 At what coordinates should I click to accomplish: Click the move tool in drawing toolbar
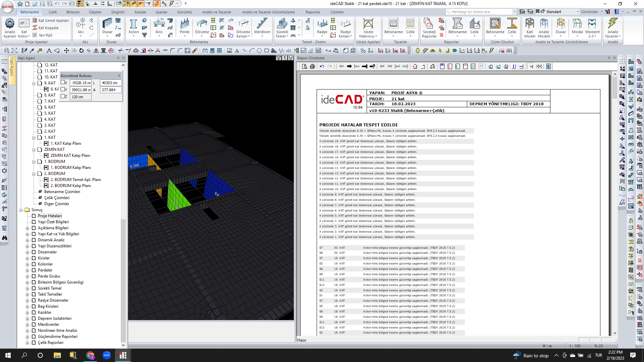pos(66,51)
